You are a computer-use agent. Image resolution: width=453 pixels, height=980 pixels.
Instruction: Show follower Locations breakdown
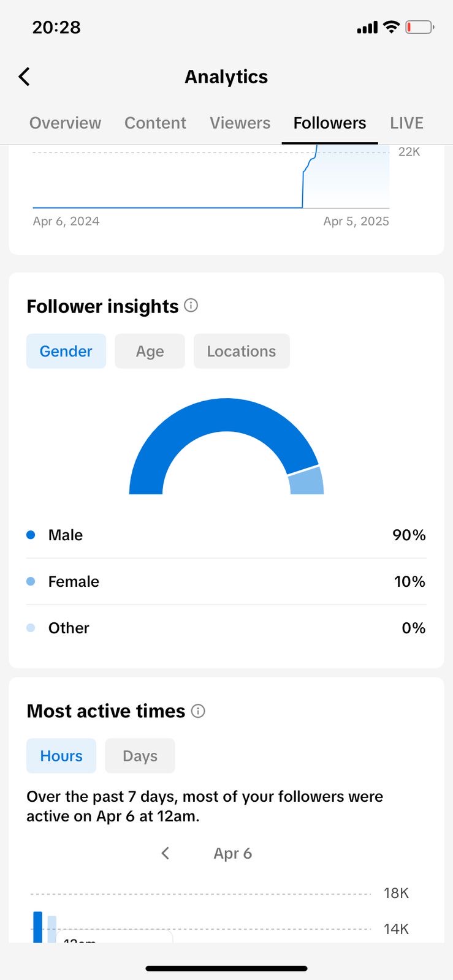[242, 351]
